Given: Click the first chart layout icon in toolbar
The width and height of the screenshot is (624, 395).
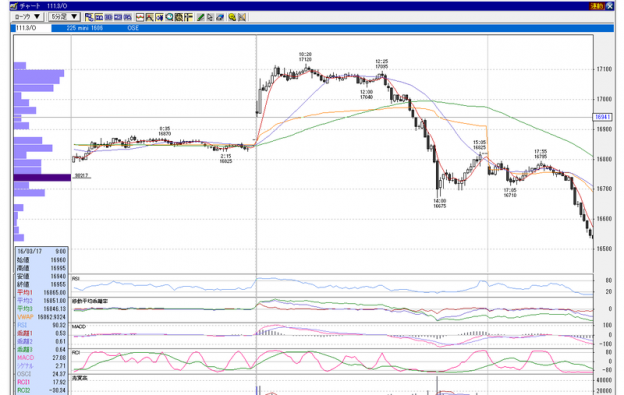Looking at the screenshot, I should pos(89,17).
